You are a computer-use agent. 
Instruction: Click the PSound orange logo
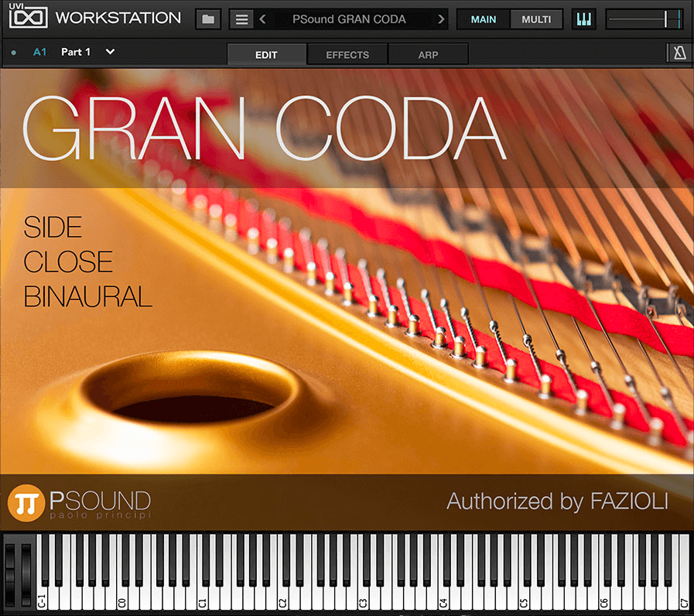tap(25, 503)
